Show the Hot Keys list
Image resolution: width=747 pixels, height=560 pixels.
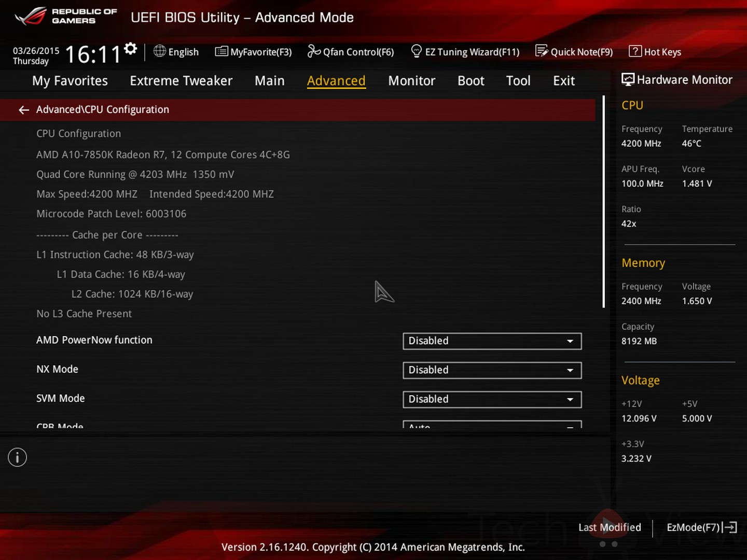655,52
